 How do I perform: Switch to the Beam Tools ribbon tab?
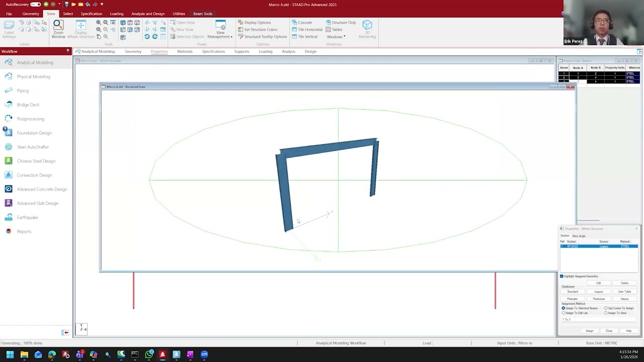tap(203, 14)
